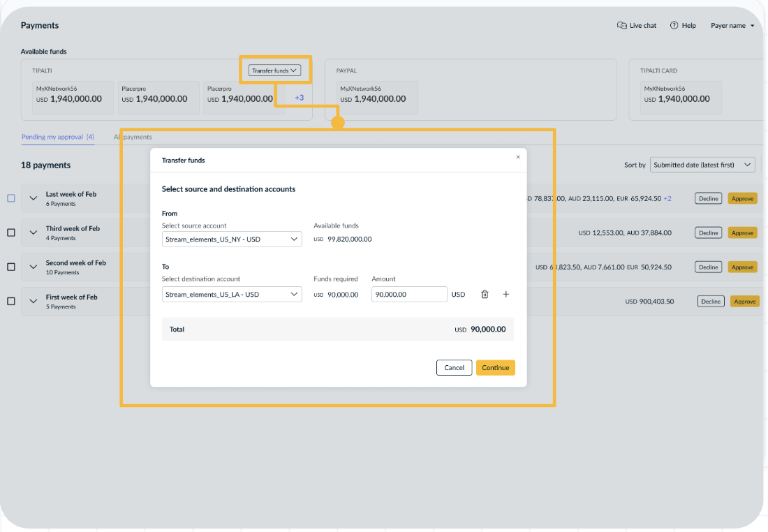Decline the Last week of Feb batch
Image resolution: width=768 pixels, height=532 pixels.
pos(708,198)
